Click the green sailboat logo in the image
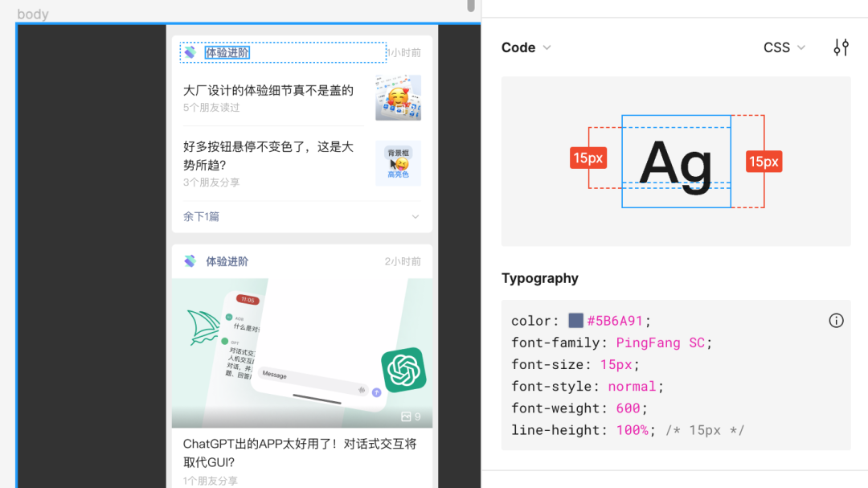The height and width of the screenshot is (488, 868). pyautogui.click(x=203, y=328)
